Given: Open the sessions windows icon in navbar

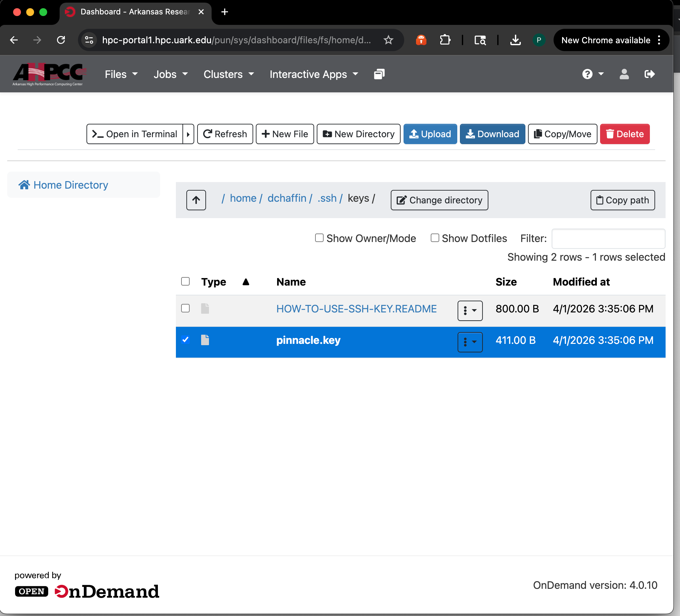Looking at the screenshot, I should 379,74.
